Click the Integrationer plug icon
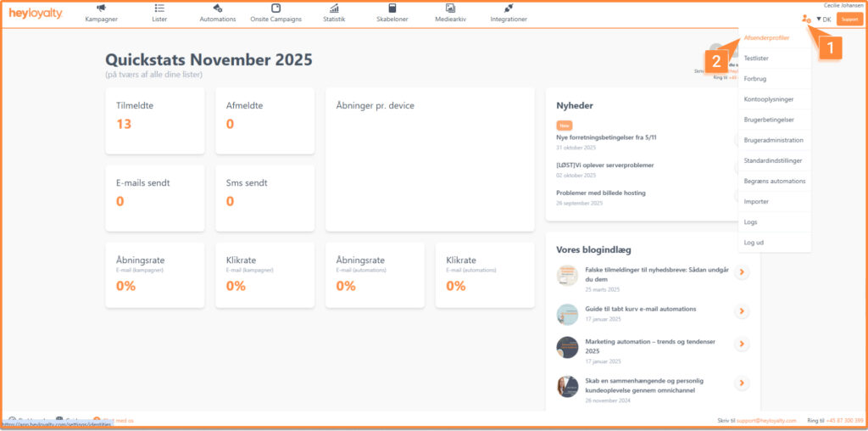The width and height of the screenshot is (868, 431). (x=509, y=8)
